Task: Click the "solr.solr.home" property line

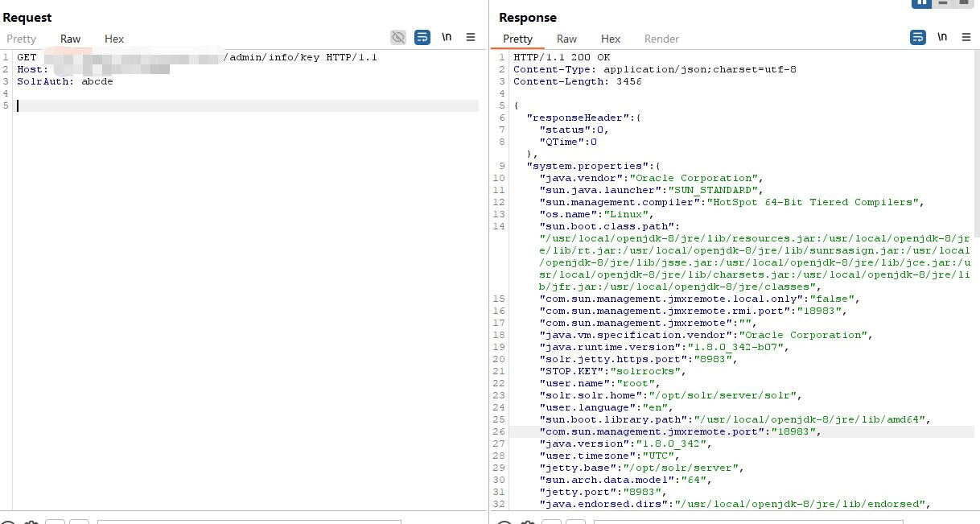Action: (x=671, y=395)
